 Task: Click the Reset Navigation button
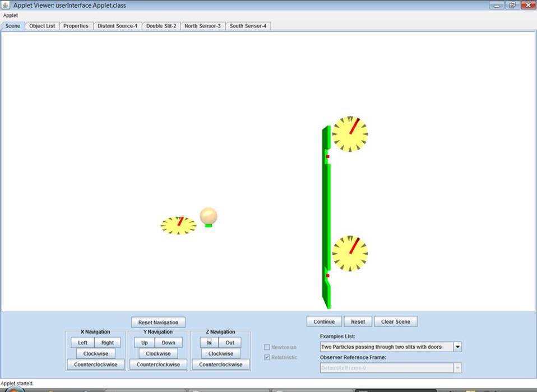tap(158, 323)
